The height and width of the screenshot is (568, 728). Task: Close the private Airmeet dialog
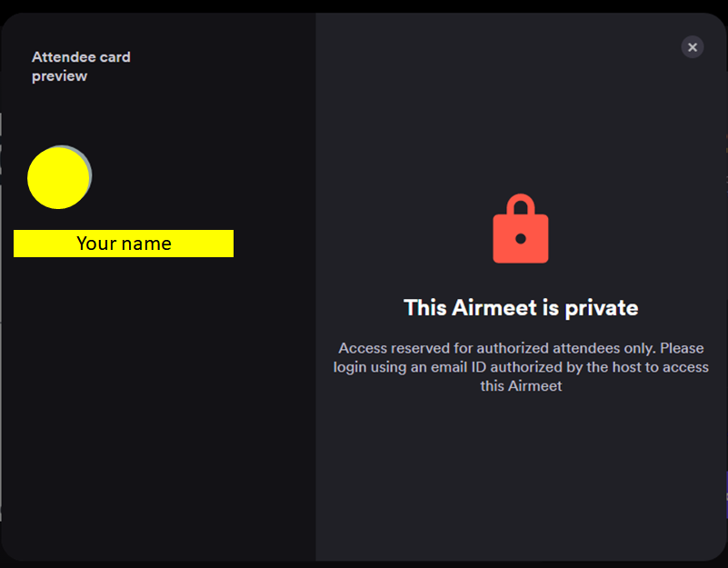click(x=693, y=47)
